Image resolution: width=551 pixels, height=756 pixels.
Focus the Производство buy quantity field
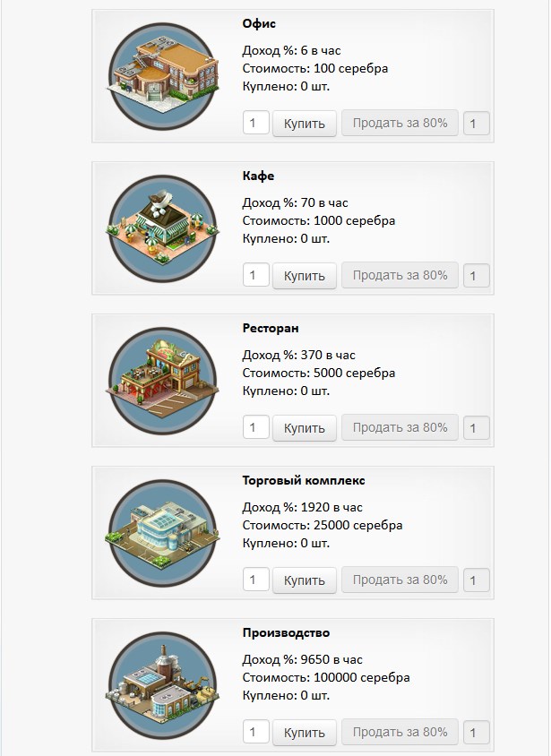click(256, 733)
